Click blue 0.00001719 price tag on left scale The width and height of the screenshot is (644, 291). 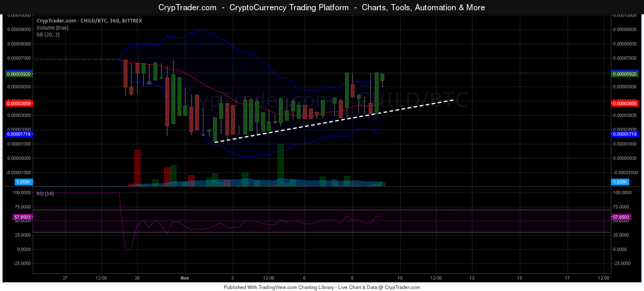click(19, 134)
